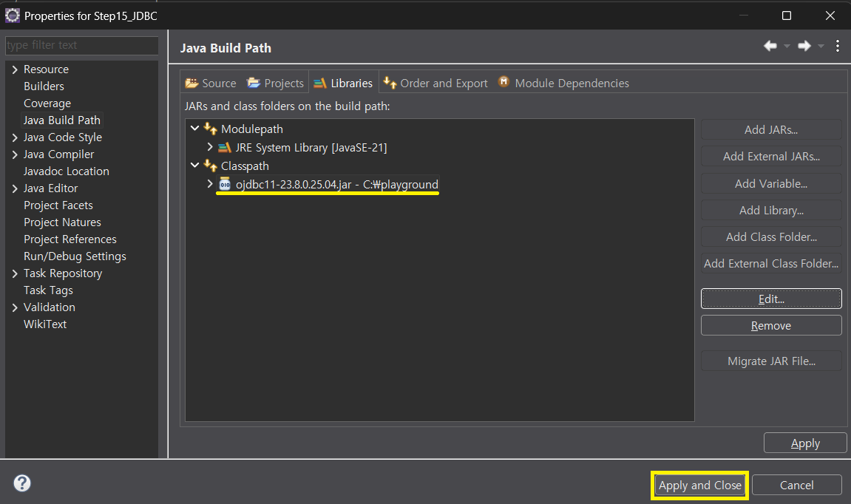This screenshot has width=851, height=504.
Task: Remove the selected library entry
Action: 770,325
